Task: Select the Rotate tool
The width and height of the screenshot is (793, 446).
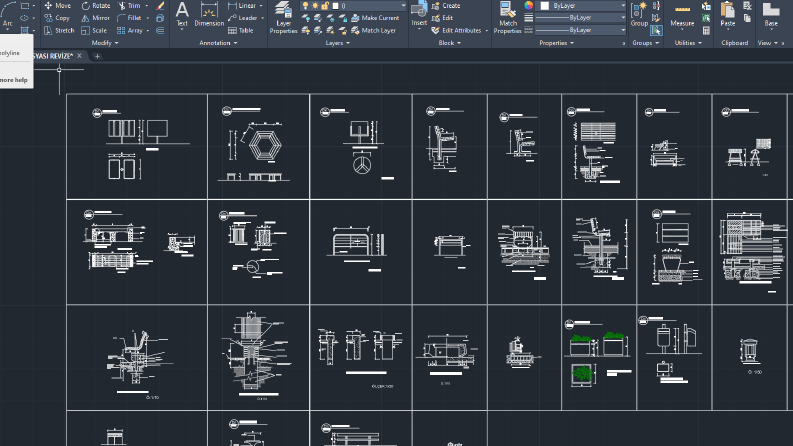Action: tap(96, 6)
